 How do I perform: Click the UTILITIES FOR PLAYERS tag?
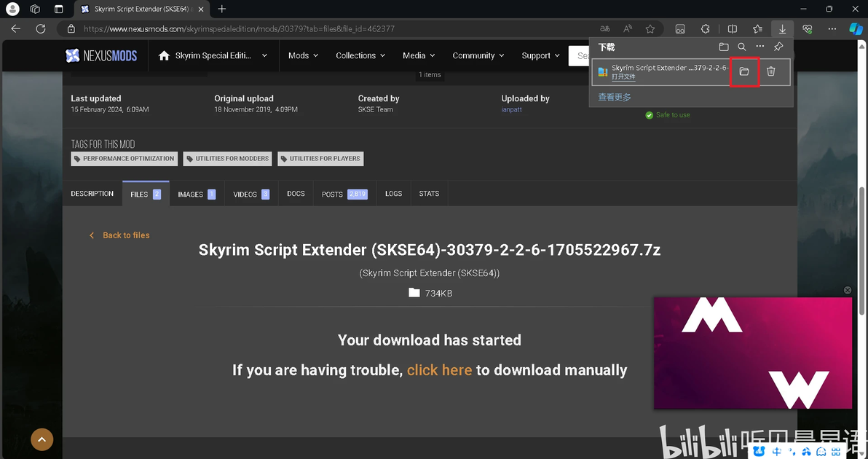coord(320,158)
